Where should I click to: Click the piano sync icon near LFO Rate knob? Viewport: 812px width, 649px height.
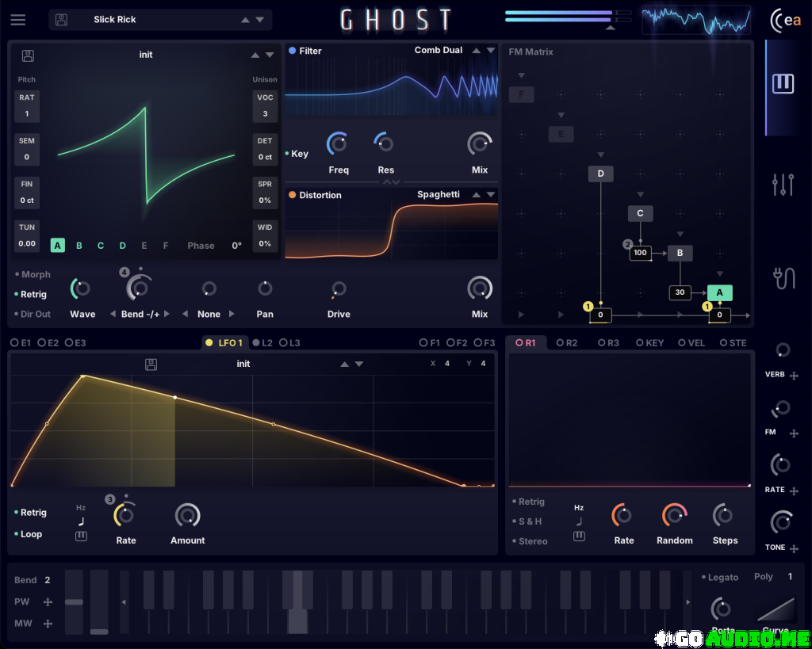[x=80, y=536]
